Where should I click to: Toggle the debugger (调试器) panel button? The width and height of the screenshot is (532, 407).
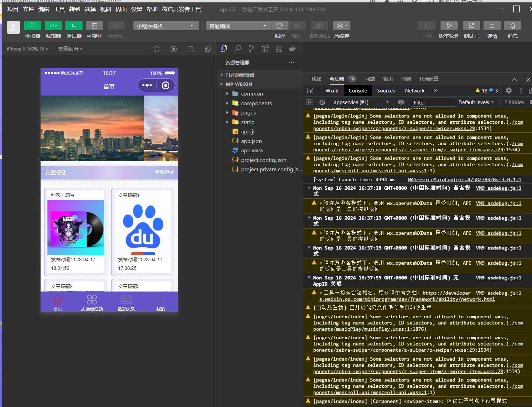[74, 26]
